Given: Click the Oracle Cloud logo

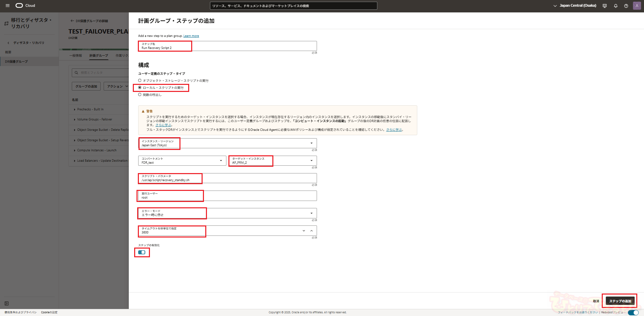Looking at the screenshot, I should (25, 6).
